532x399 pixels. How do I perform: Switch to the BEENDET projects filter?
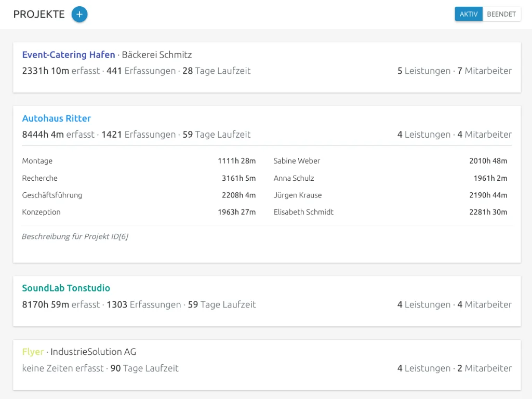501,14
